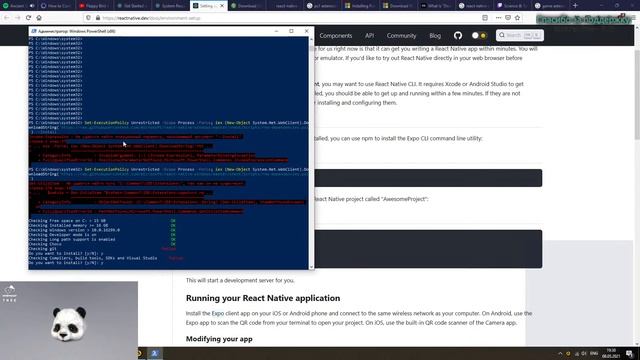Click the volume icon in system tray

point(584,353)
